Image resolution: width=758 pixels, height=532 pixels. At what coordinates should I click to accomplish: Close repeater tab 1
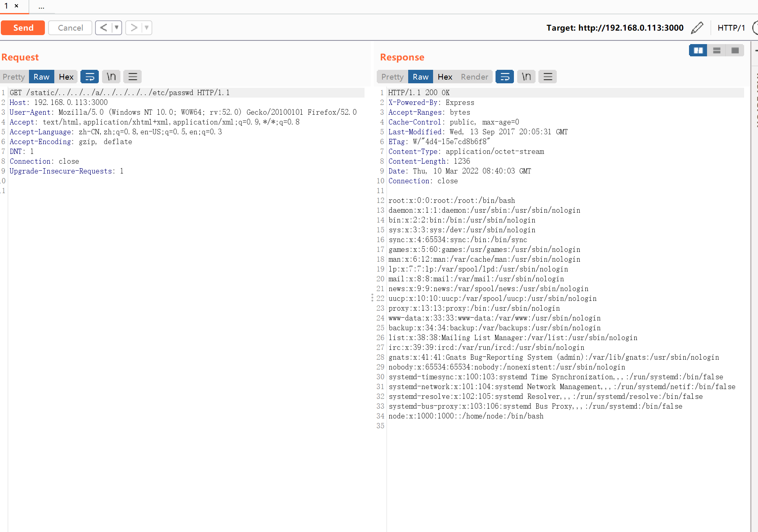[x=16, y=6]
